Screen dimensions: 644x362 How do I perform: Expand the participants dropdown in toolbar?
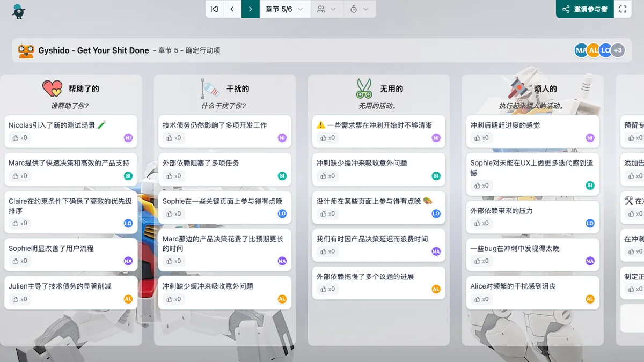(x=326, y=9)
